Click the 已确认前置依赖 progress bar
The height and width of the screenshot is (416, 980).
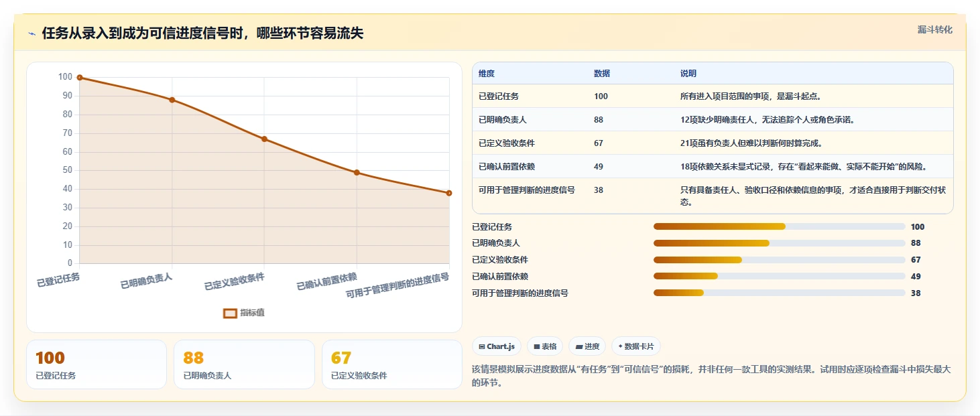pos(779,276)
